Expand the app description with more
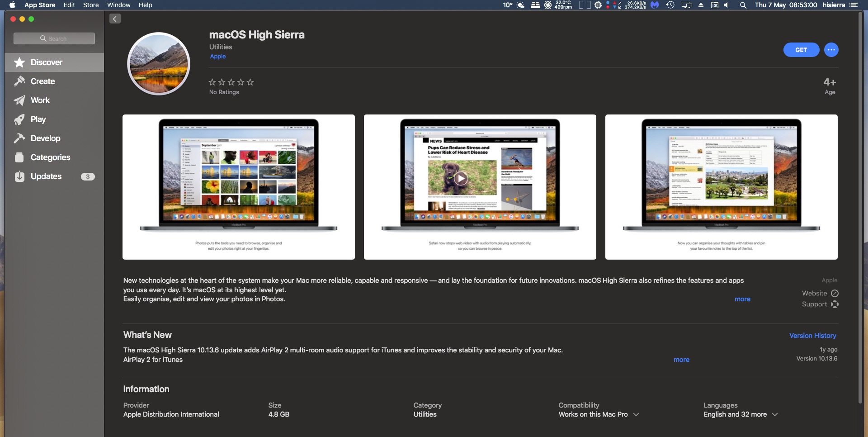Image resolution: width=868 pixels, height=437 pixels. [742, 299]
